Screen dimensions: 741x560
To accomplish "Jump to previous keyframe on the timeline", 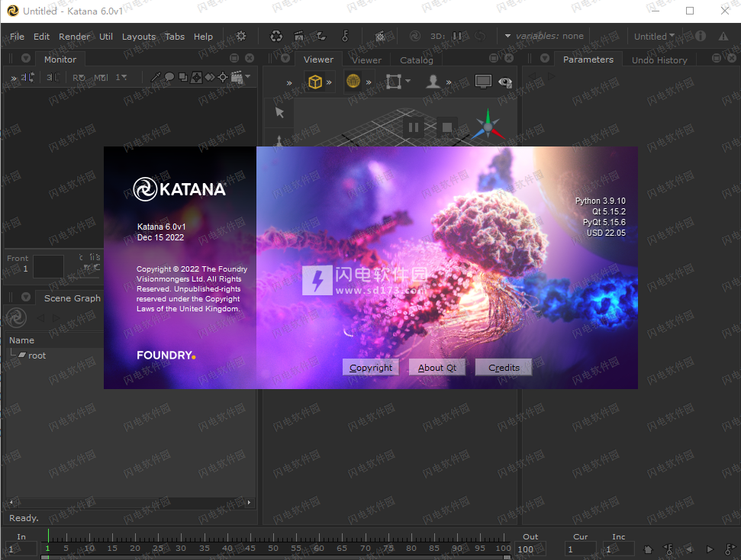I will [669, 549].
